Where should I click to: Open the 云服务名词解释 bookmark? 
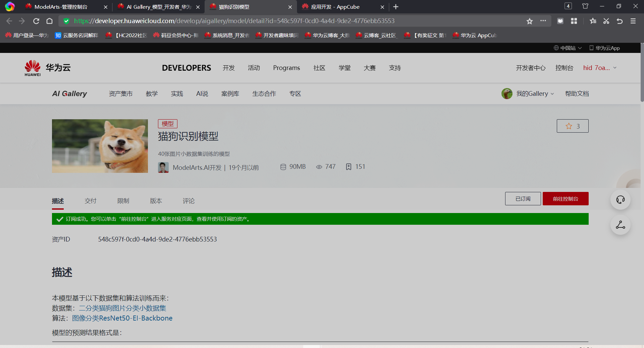pyautogui.click(x=77, y=35)
